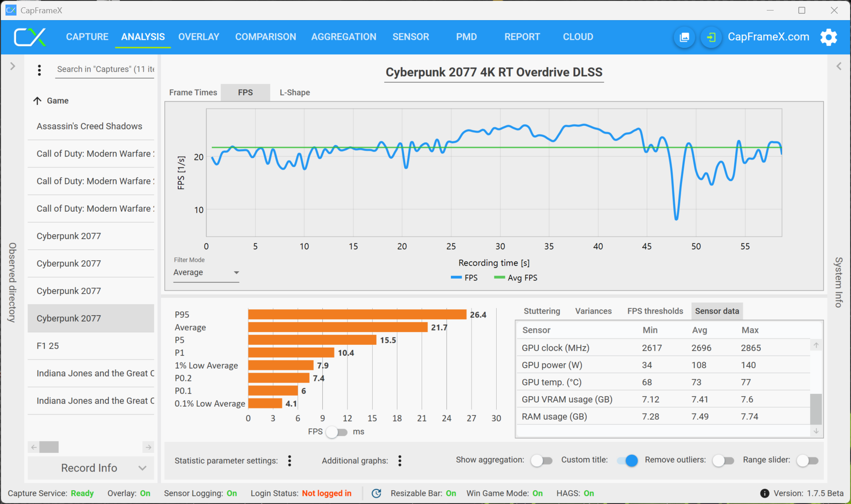Disable the Custom title toggle

pos(627,461)
